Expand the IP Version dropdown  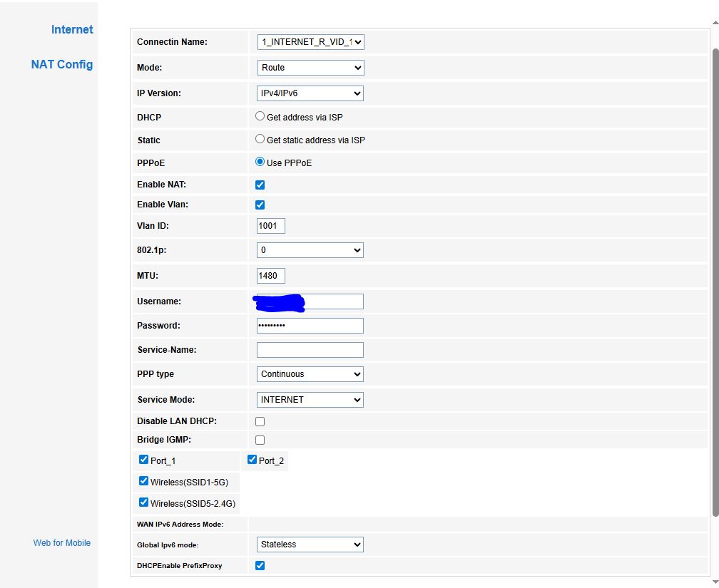click(x=310, y=93)
